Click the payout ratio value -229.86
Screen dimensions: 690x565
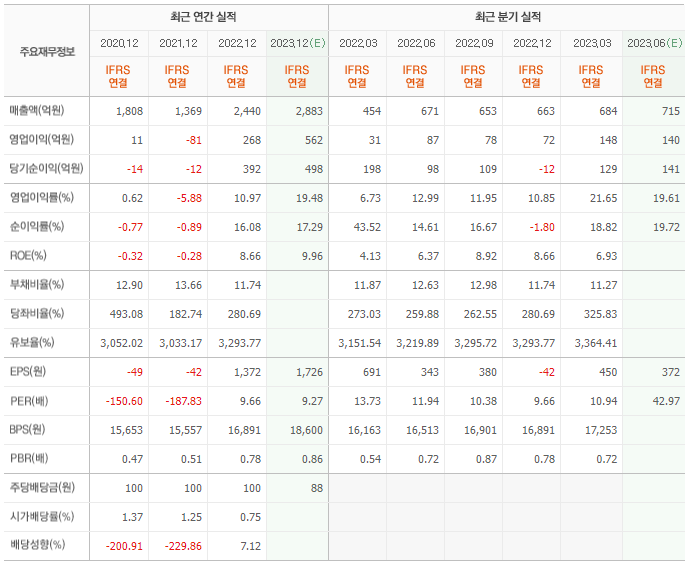(x=183, y=547)
